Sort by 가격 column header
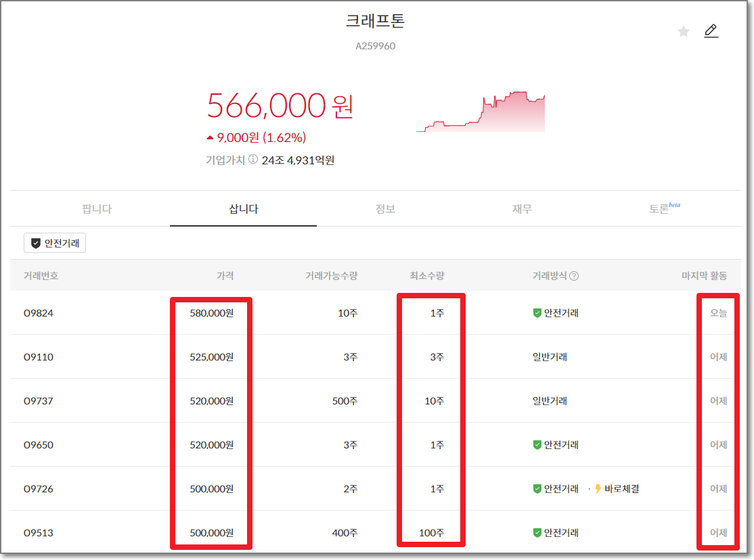This screenshot has height=560, width=754. coord(225,275)
